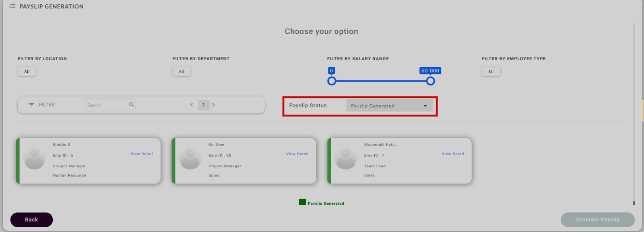
Task: Open View Detail for Sindhu S
Action: (142, 154)
